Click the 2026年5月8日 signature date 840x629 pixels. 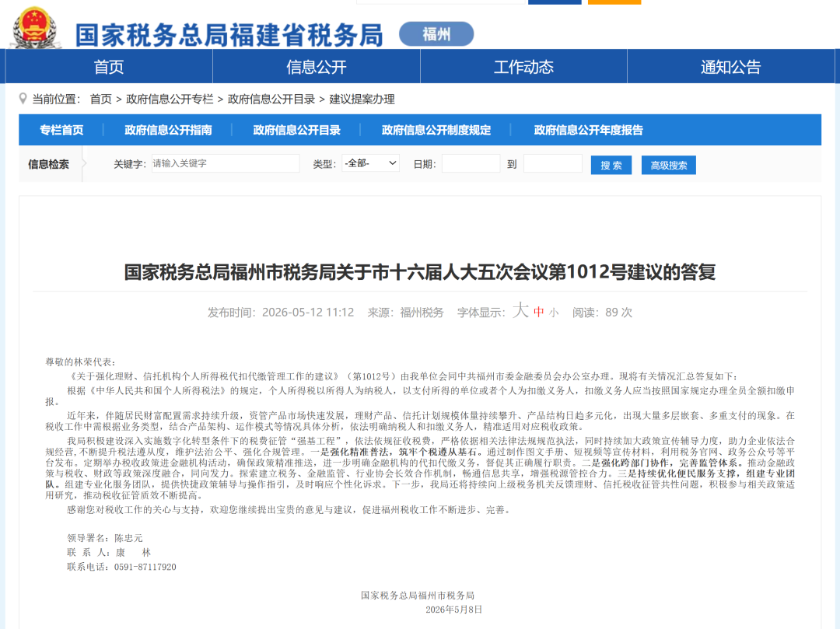[453, 610]
